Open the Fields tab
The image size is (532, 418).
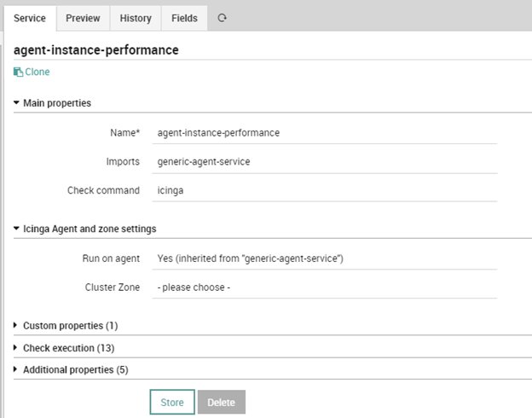coord(184,18)
